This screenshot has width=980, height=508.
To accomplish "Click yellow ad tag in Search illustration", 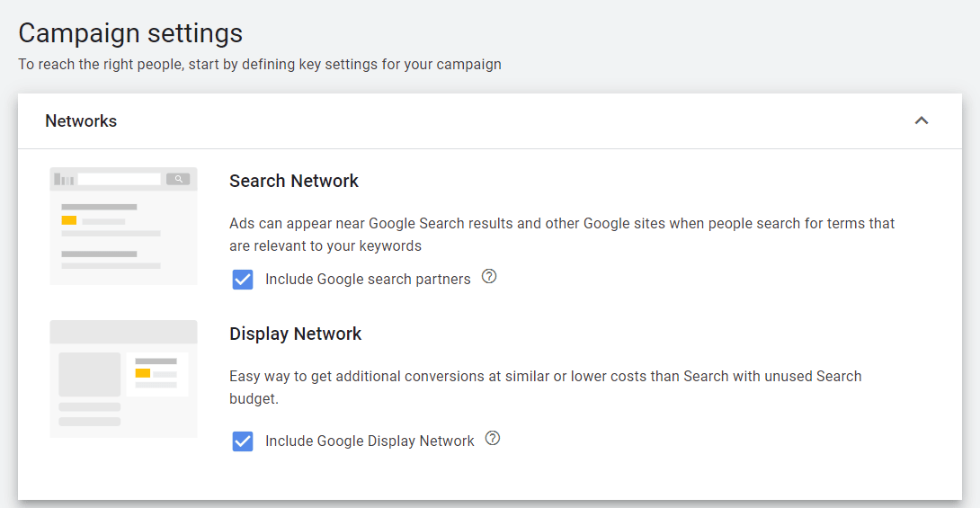I will click(68, 220).
